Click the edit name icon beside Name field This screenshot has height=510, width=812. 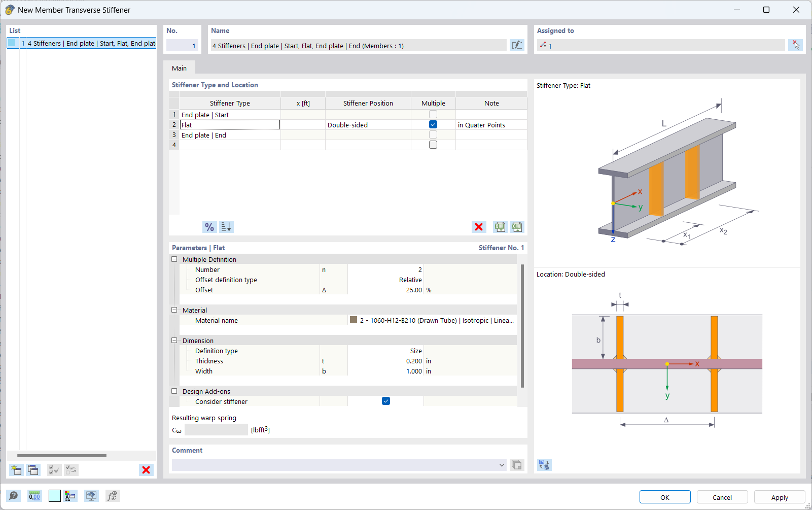[x=517, y=45]
